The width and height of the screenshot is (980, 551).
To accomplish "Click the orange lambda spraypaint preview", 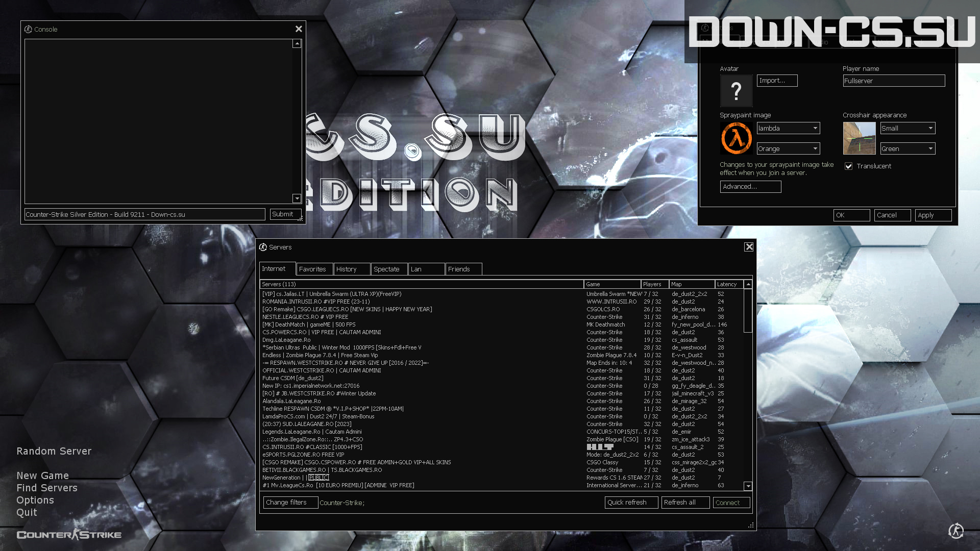I will pyautogui.click(x=736, y=138).
